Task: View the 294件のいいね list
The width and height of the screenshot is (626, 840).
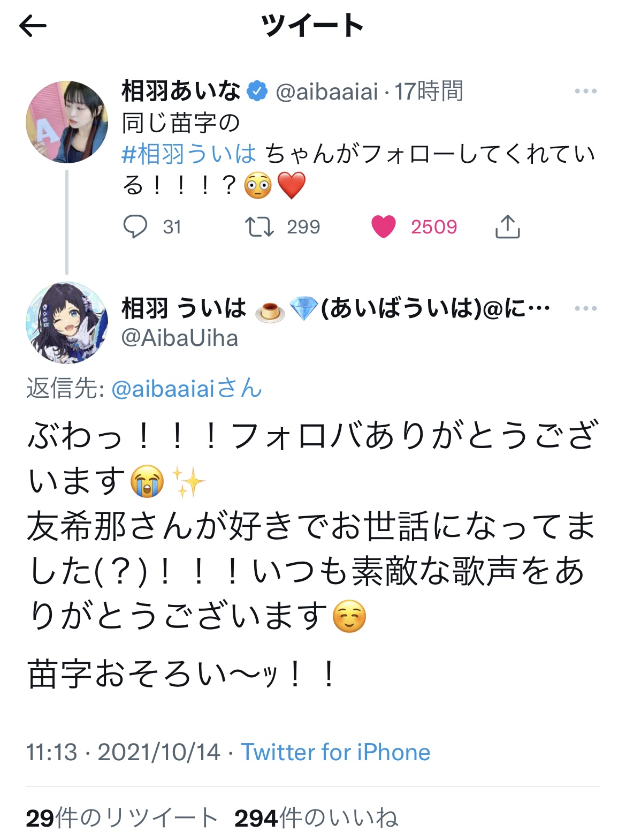Action: coord(316,818)
